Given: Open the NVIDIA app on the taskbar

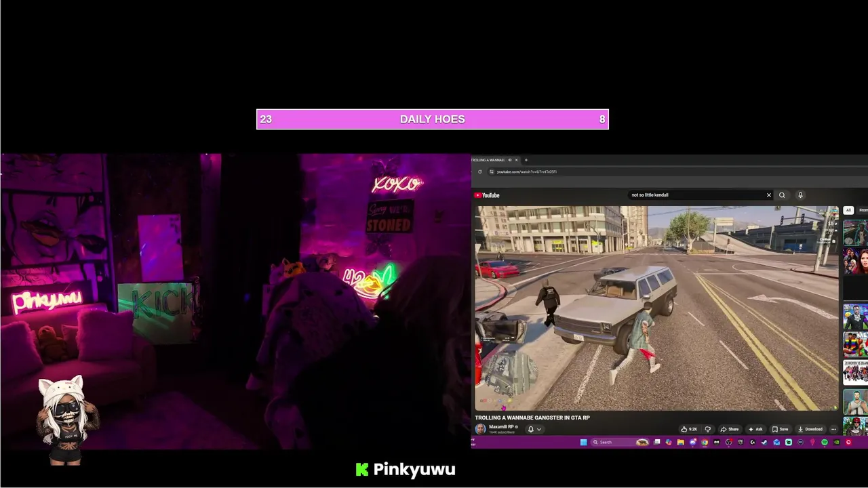Looking at the screenshot, I should pos(836,442).
